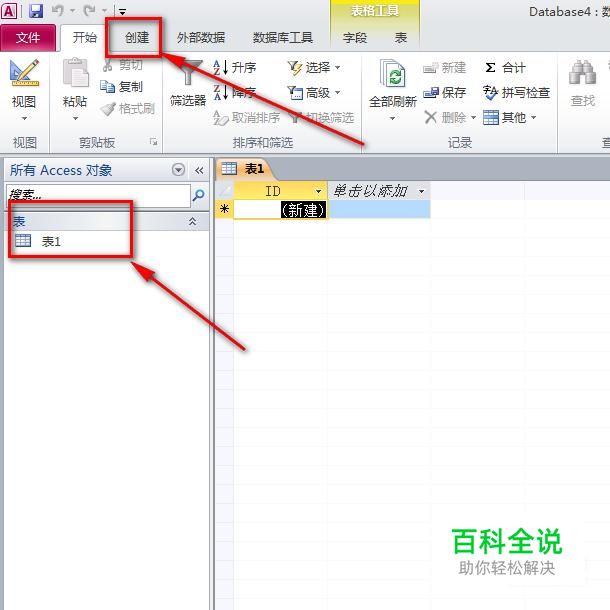Screen dimensions: 610x610
Task: Open the 数据库工具 ribbon tab
Action: pos(283,38)
